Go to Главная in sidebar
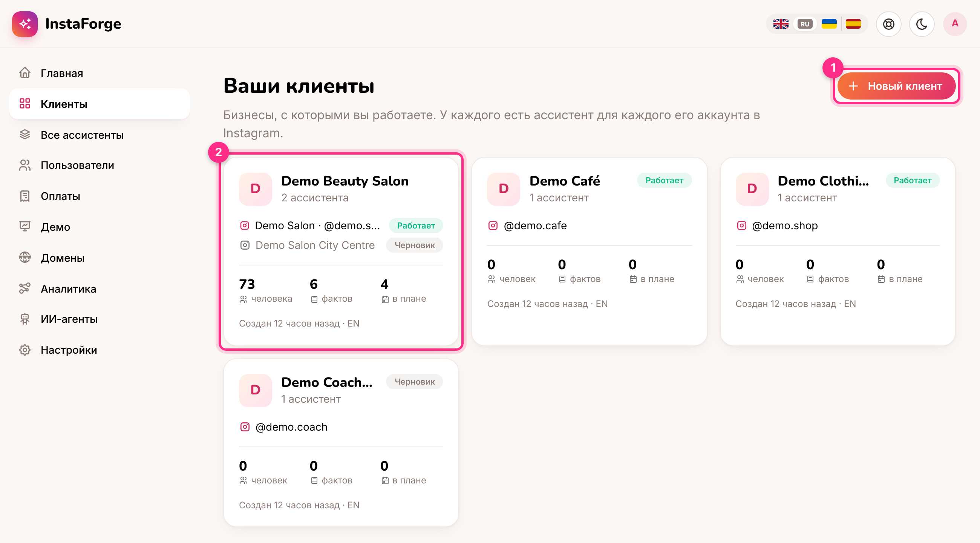The height and width of the screenshot is (543, 980). (x=99, y=73)
